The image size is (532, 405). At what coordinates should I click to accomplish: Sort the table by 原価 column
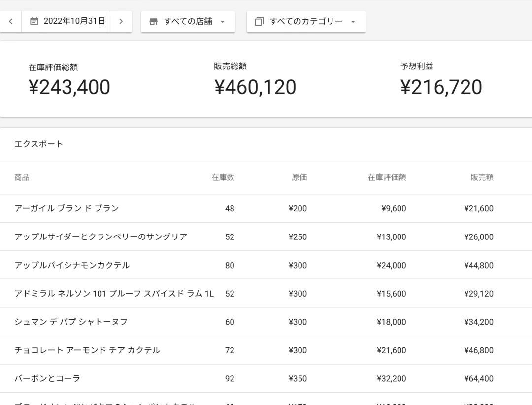[x=299, y=177]
